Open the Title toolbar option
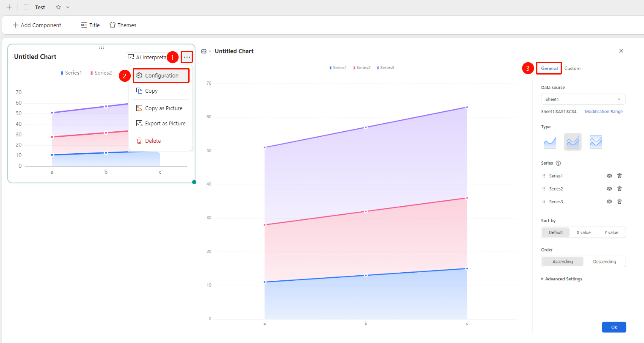 (x=91, y=25)
